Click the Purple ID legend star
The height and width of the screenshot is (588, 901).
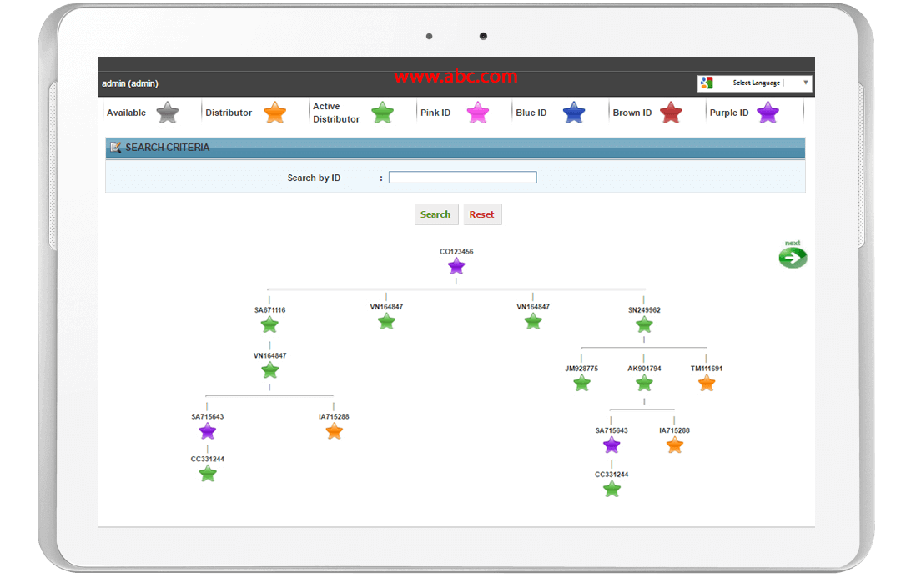coord(768,113)
